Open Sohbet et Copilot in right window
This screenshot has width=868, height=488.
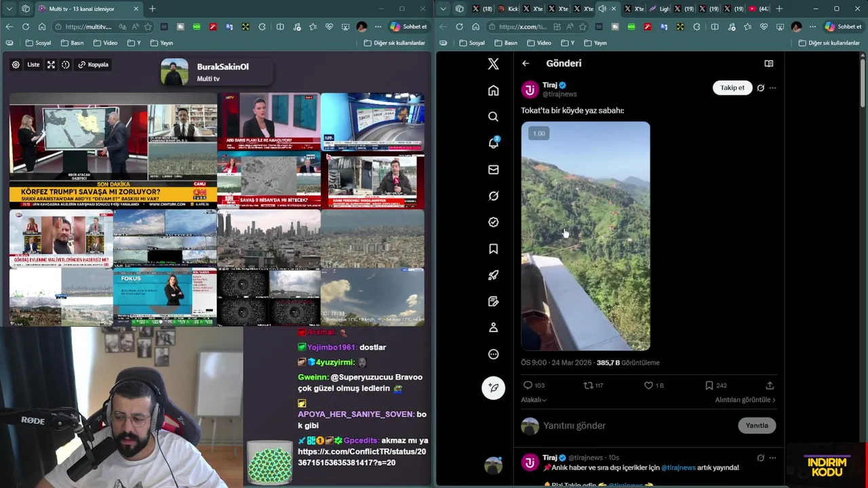tap(843, 26)
